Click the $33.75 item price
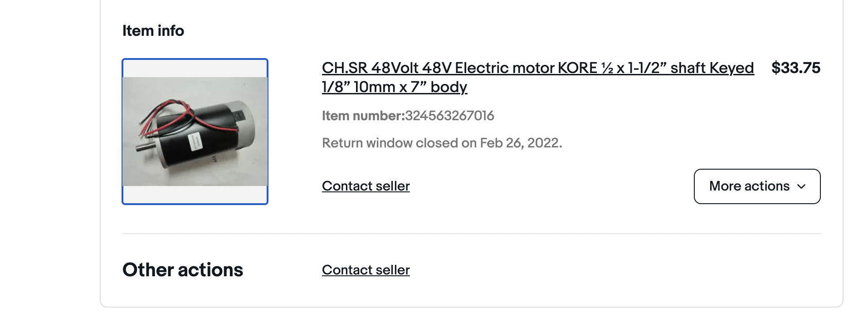Viewport: 868px width, 313px height. tap(795, 68)
